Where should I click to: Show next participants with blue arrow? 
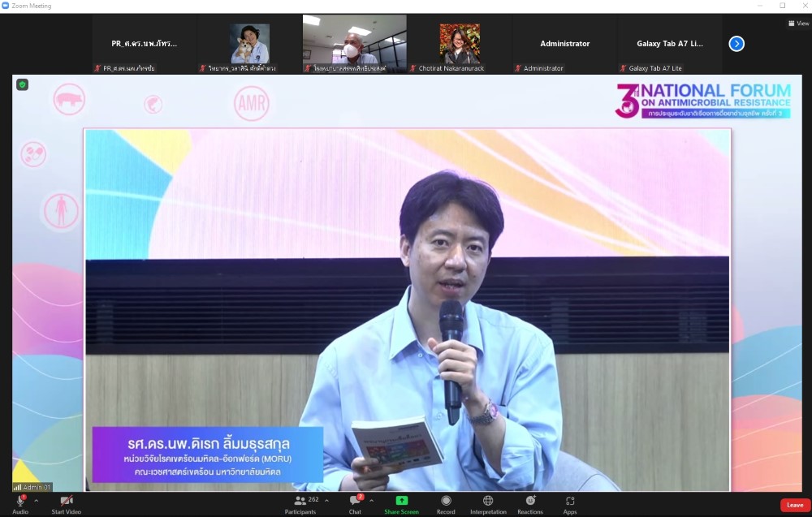736,44
